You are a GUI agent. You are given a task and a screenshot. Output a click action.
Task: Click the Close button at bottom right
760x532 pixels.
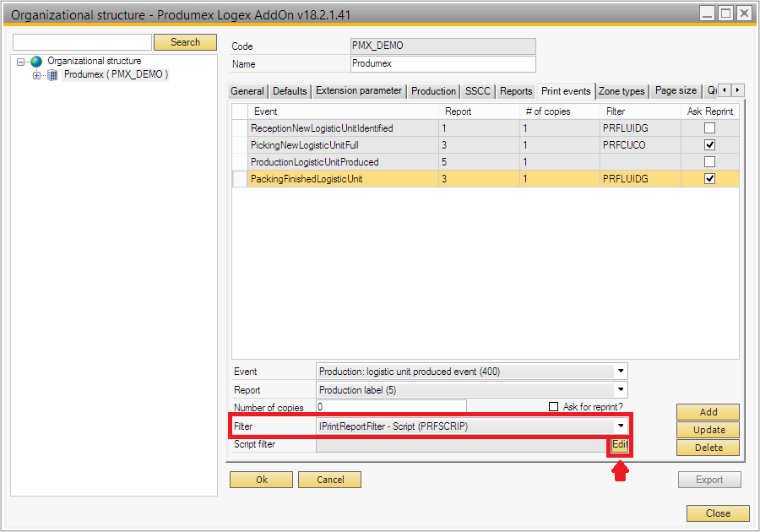tap(718, 513)
